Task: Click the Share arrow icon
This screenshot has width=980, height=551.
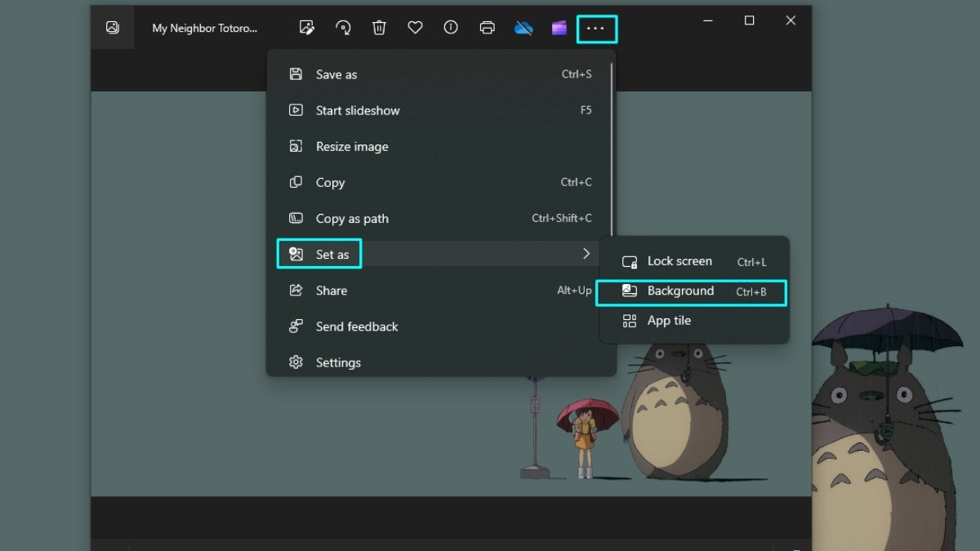Action: tap(296, 290)
